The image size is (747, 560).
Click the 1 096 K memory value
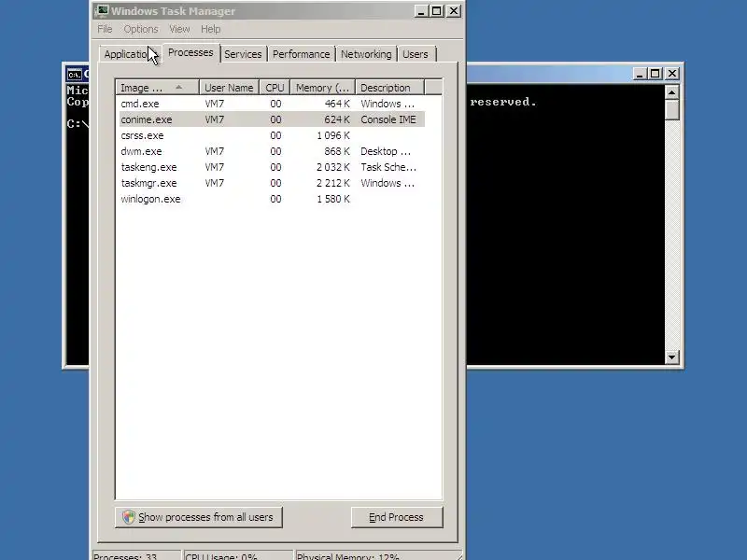[333, 135]
